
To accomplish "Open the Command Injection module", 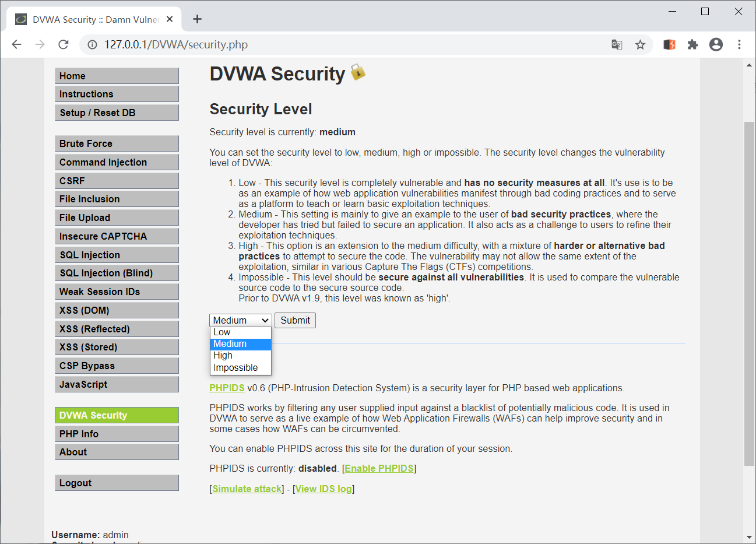I will tap(117, 162).
